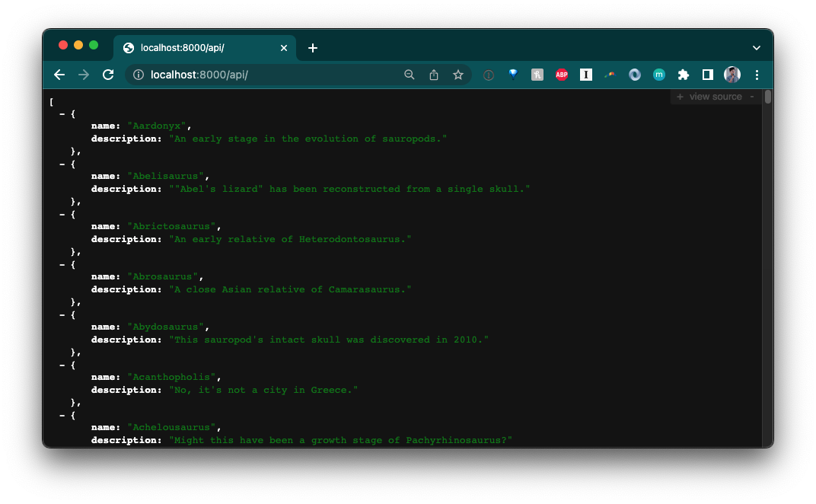Collapse the Acanthopholis JSON entry
This screenshot has width=816, height=504.
[x=62, y=365]
